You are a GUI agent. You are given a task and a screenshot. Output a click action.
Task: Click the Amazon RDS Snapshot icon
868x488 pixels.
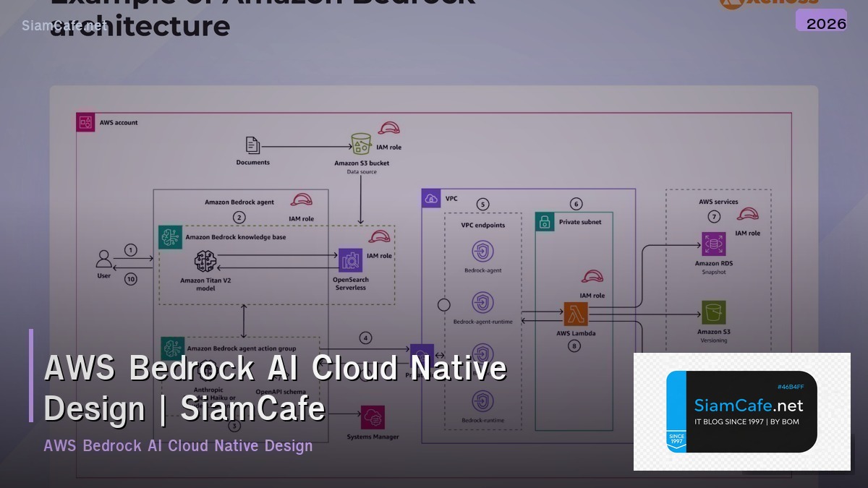click(713, 242)
